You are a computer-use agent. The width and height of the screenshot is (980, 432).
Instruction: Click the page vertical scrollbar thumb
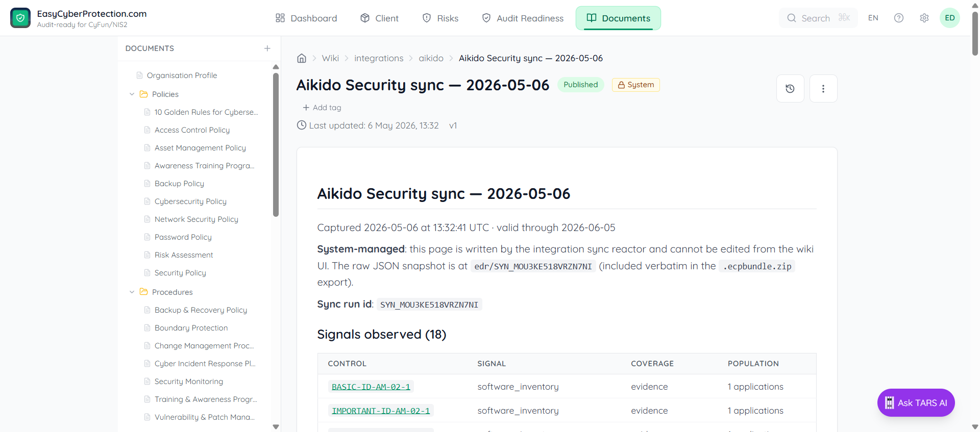click(x=975, y=33)
